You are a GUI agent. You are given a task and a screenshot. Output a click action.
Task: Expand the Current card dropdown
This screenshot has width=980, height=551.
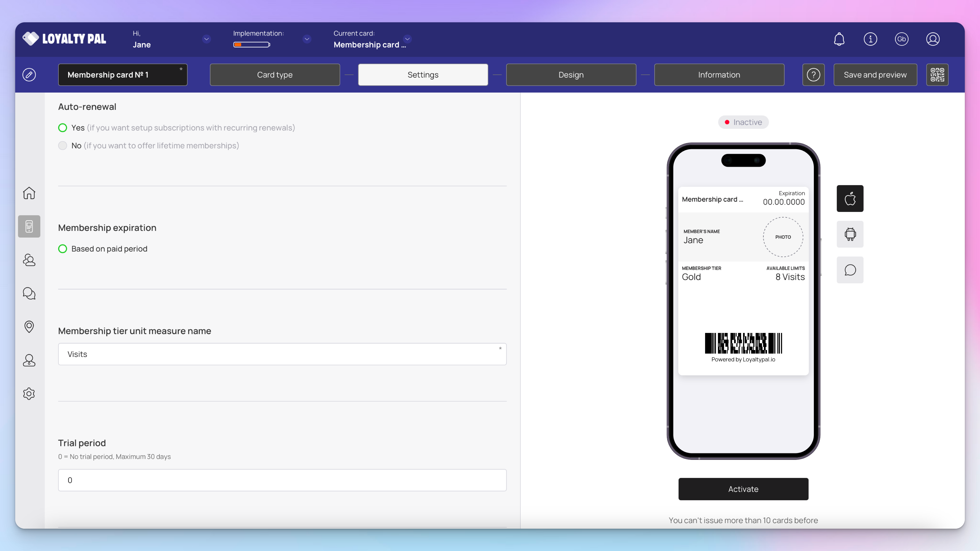pos(407,39)
